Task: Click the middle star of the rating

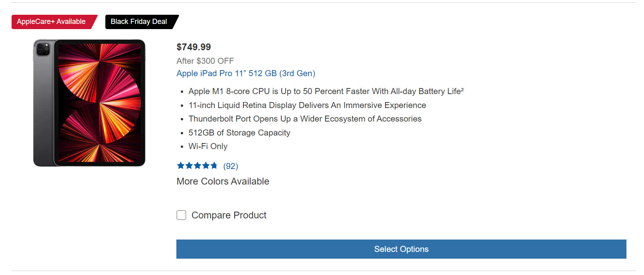Action: pyautogui.click(x=198, y=165)
